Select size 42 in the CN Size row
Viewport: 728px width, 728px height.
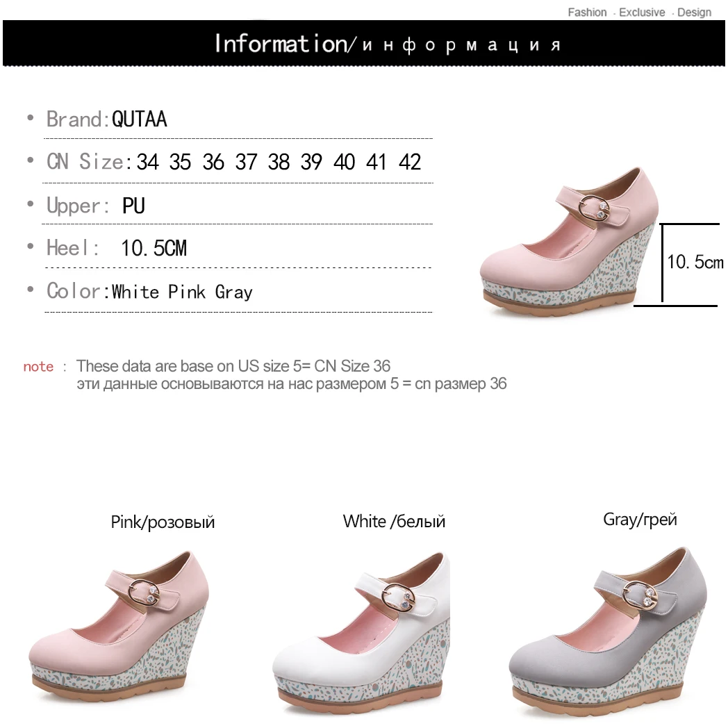(410, 162)
